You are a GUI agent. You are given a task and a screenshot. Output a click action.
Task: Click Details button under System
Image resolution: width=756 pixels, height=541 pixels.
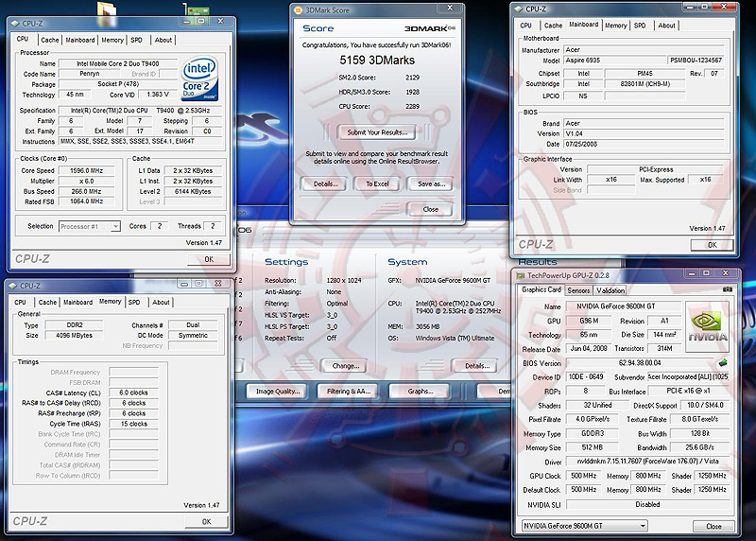(x=477, y=366)
